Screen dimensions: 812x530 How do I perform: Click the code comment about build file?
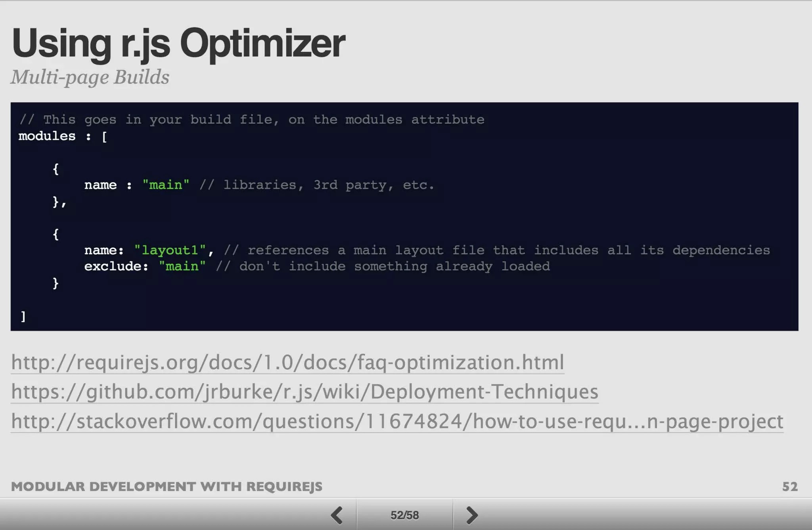coord(252,120)
